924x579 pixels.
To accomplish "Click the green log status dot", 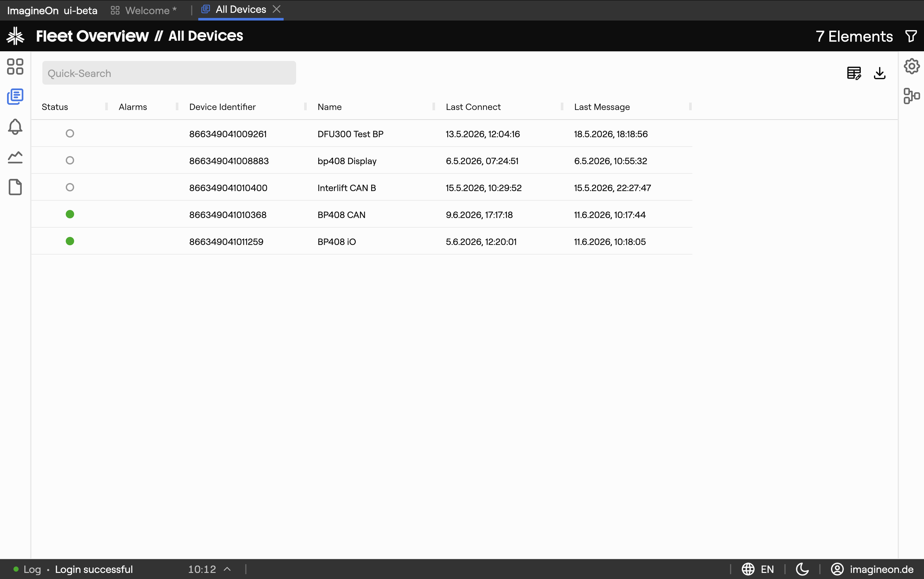I will (16, 569).
